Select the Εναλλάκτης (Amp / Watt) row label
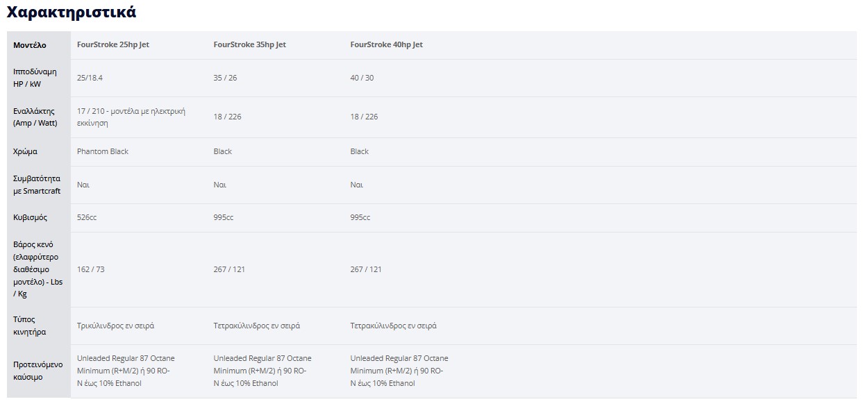Viewport: 868px width, 413px height. pos(35,117)
